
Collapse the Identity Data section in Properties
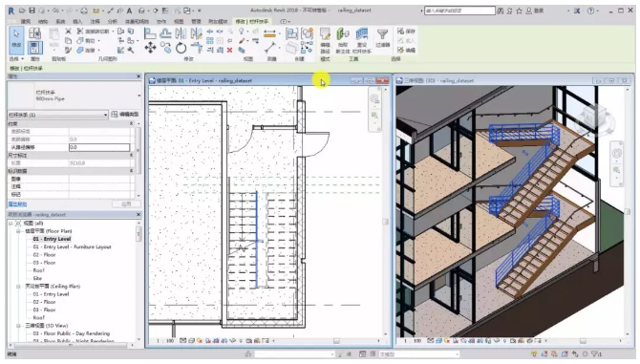pos(132,171)
